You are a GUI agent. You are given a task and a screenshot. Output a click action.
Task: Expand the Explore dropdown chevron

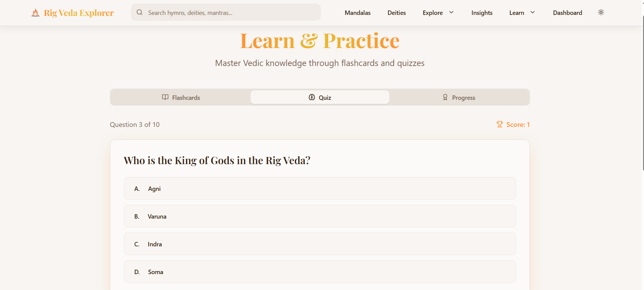click(451, 13)
